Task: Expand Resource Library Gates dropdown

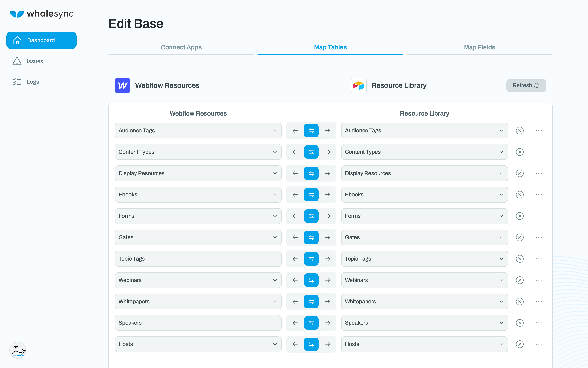Action: (424, 238)
